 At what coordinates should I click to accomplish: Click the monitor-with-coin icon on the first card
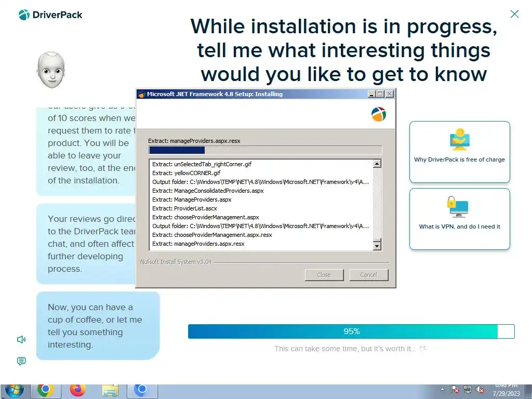click(459, 139)
